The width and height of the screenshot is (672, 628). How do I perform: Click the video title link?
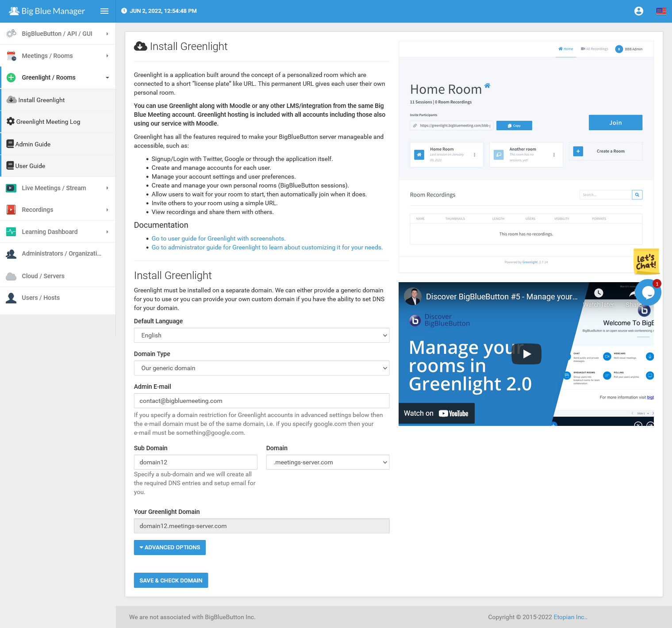point(502,297)
